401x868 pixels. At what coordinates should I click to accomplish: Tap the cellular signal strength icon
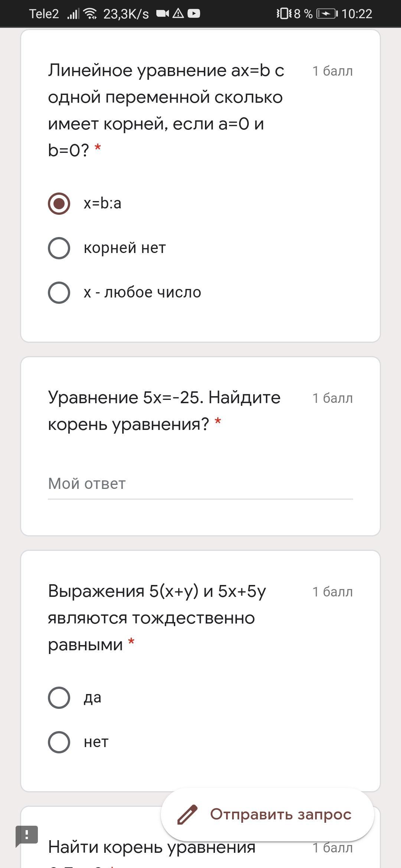[73, 14]
